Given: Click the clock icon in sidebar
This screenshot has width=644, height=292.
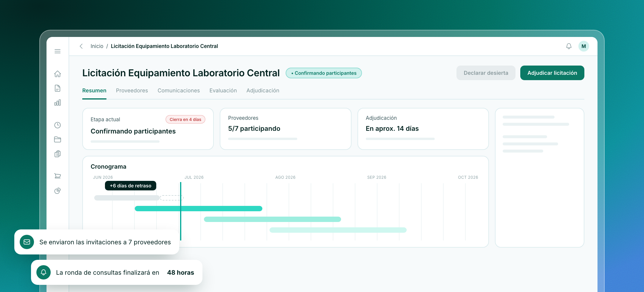Looking at the screenshot, I should click(x=58, y=125).
